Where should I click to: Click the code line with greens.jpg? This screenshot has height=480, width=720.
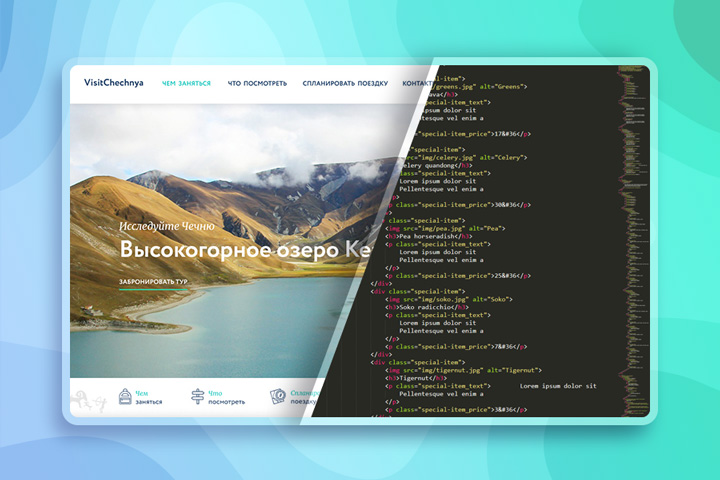[x=478, y=86]
